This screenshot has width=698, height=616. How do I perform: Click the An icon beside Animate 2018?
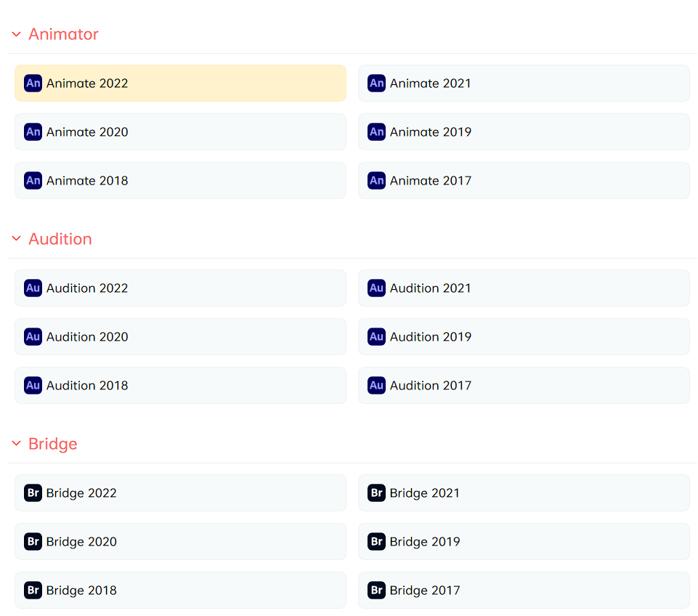point(33,180)
